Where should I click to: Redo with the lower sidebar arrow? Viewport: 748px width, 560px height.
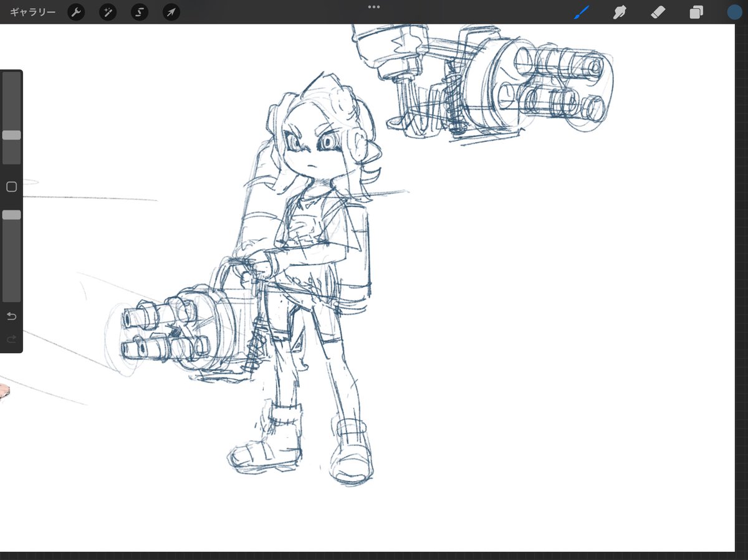11,339
